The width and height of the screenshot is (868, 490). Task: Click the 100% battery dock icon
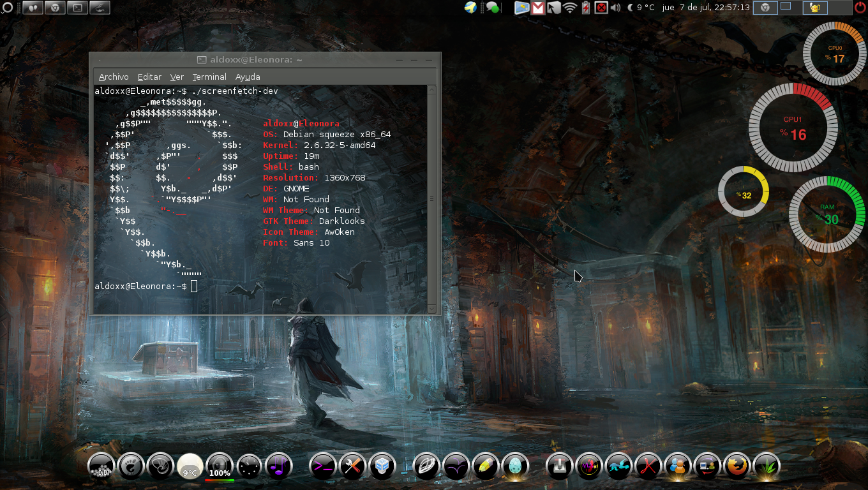coord(220,466)
